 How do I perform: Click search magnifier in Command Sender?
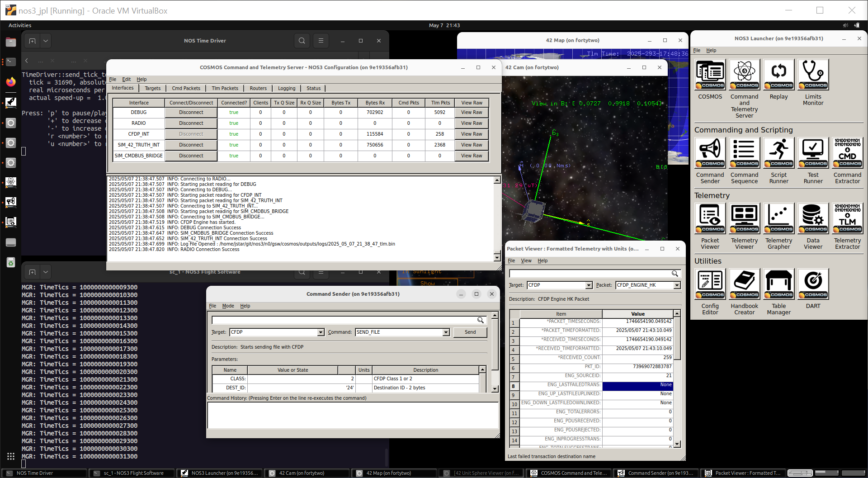point(480,320)
